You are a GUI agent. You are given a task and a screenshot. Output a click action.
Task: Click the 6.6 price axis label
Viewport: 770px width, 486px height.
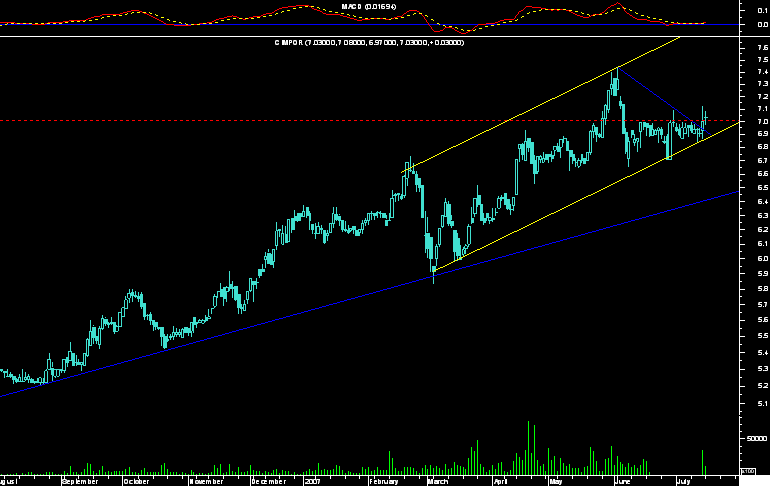pos(763,174)
